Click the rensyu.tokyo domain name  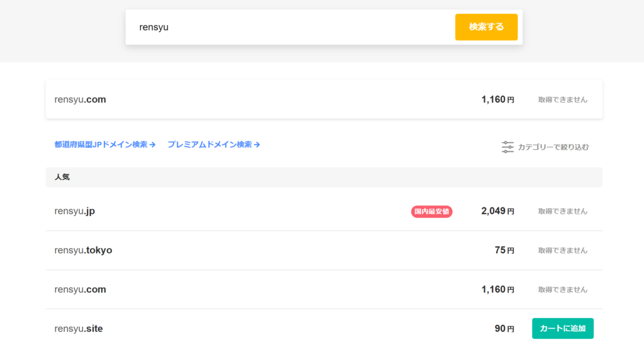coord(83,250)
